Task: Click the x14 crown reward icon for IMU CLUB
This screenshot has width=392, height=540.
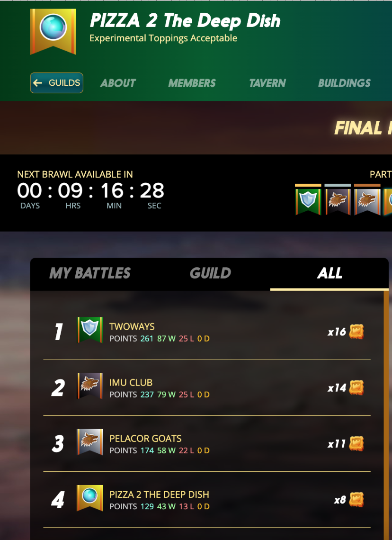Action: pyautogui.click(x=356, y=388)
